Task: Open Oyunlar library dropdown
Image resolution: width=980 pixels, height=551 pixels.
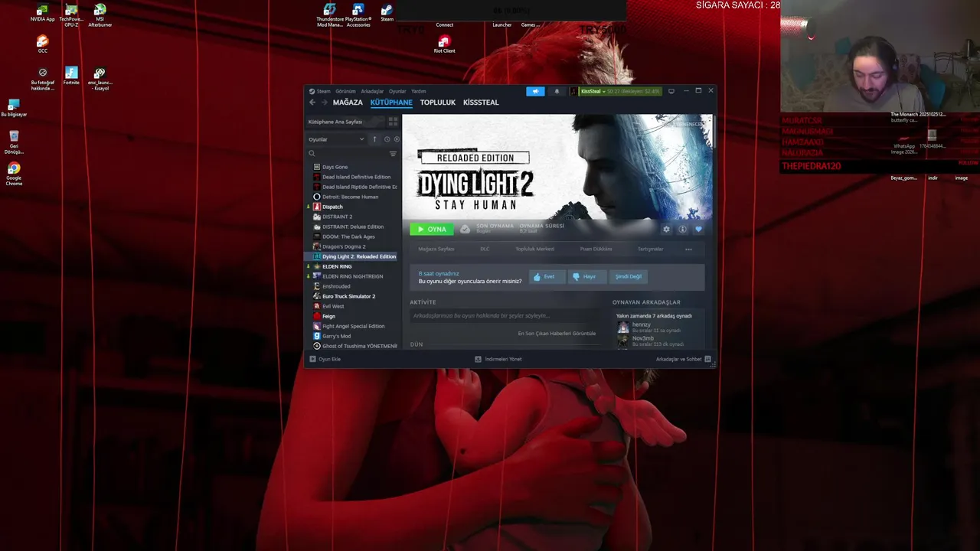Action: click(336, 139)
